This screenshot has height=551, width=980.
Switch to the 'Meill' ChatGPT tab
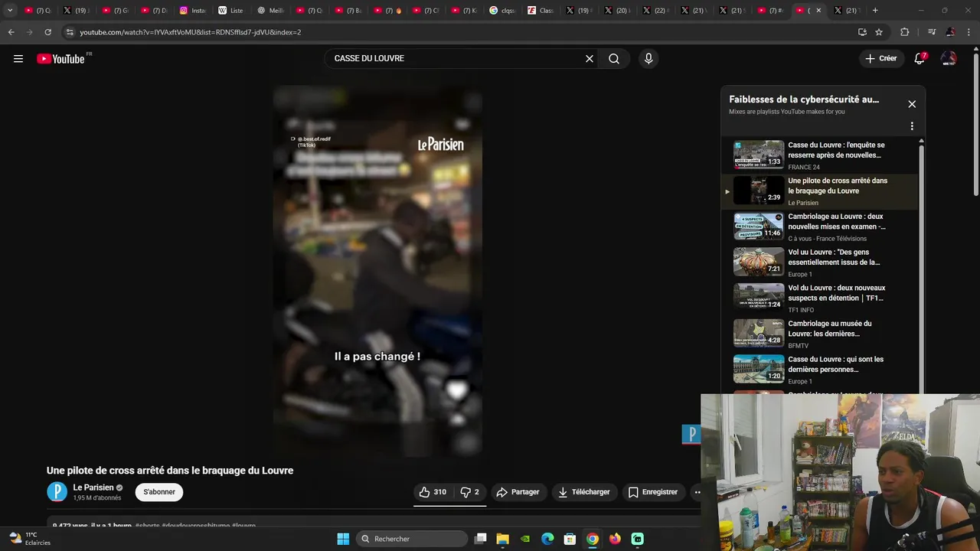pyautogui.click(x=270, y=11)
